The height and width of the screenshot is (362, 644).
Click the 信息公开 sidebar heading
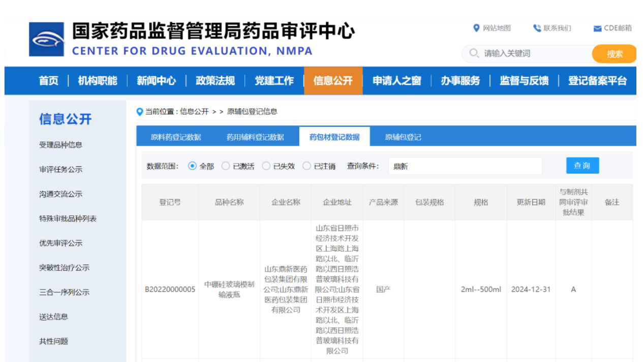(x=66, y=119)
